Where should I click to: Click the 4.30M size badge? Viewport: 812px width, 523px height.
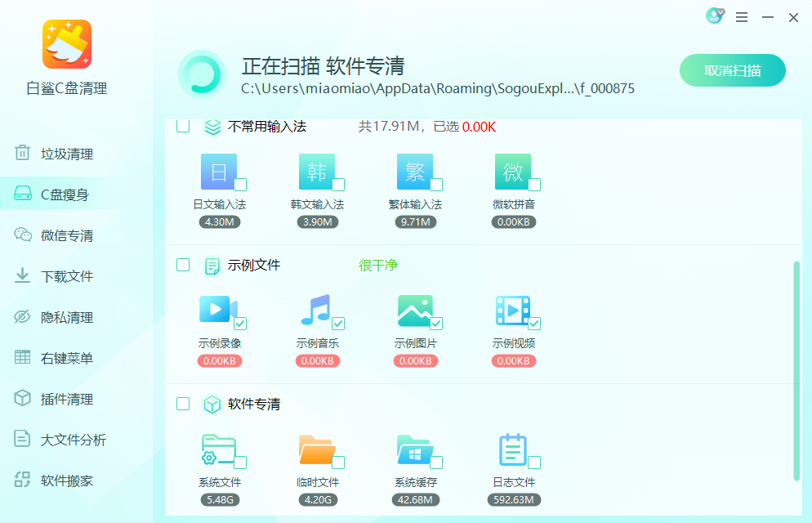(x=220, y=222)
